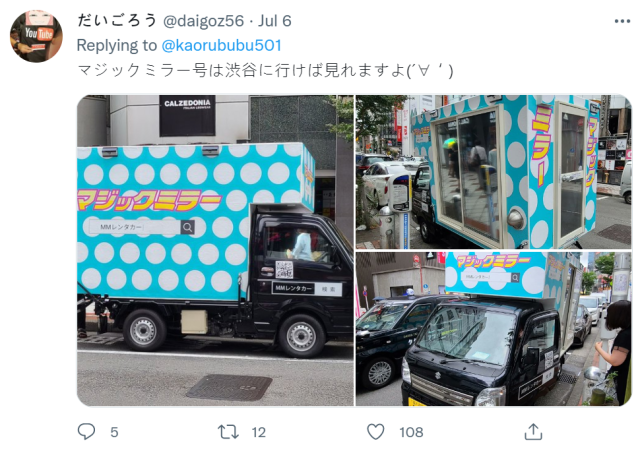Open the share upload icon
Screen dimensions: 640x451
click(x=533, y=431)
